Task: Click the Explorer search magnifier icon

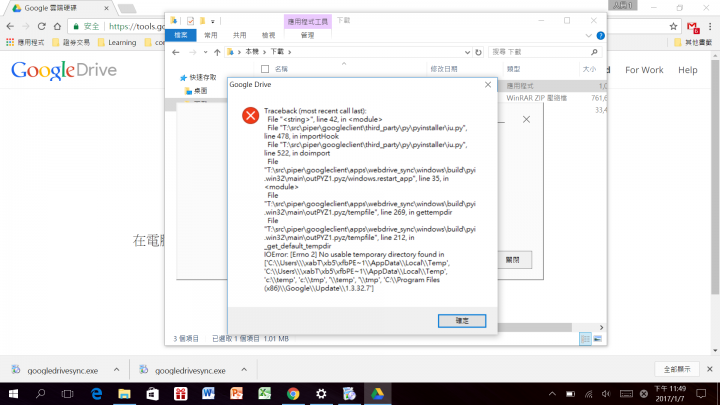Action: click(x=594, y=52)
